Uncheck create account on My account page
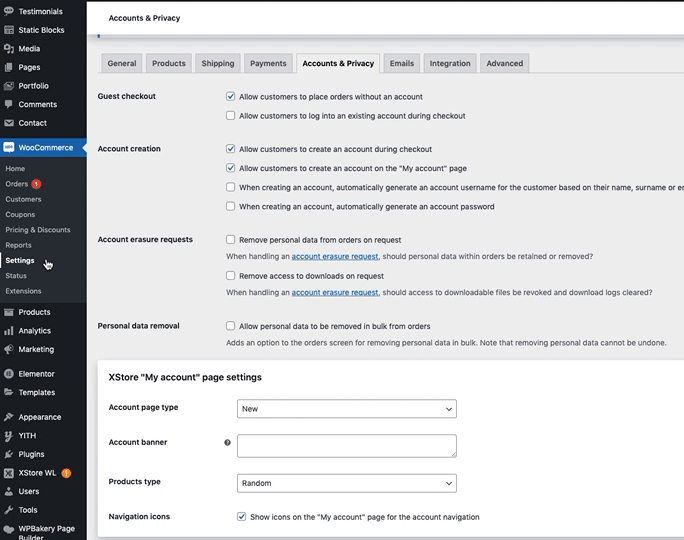684x540 pixels. point(230,168)
